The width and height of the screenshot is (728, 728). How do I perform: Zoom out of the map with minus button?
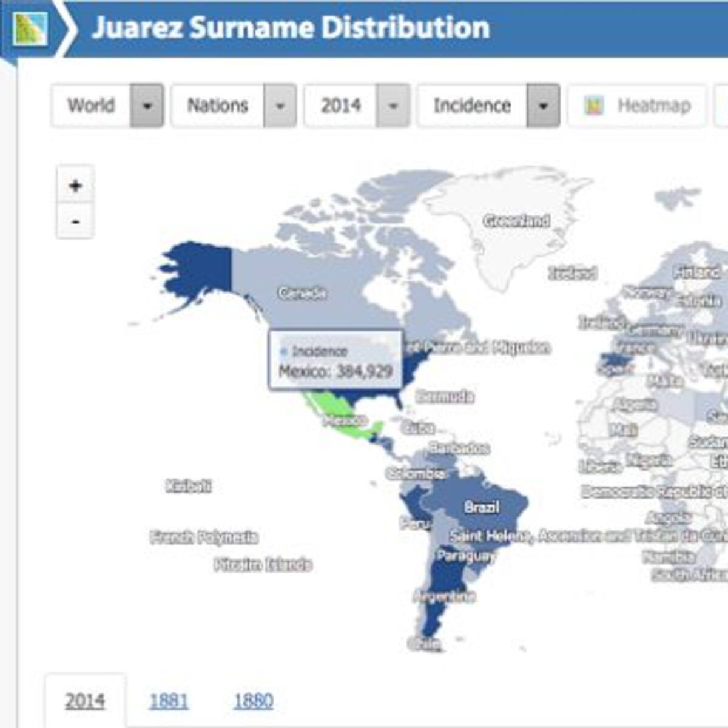(x=75, y=221)
